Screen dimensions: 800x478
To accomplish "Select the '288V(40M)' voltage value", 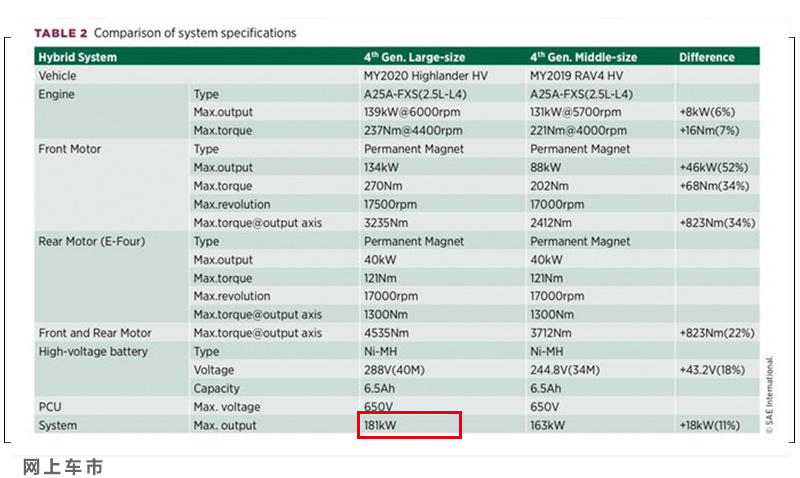I will [x=394, y=370].
